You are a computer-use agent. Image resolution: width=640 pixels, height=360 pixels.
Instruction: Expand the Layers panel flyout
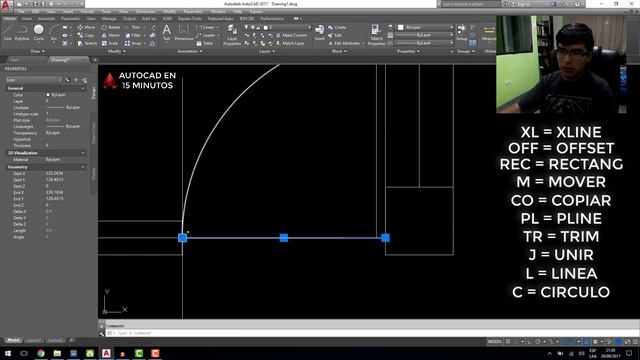tap(267, 51)
